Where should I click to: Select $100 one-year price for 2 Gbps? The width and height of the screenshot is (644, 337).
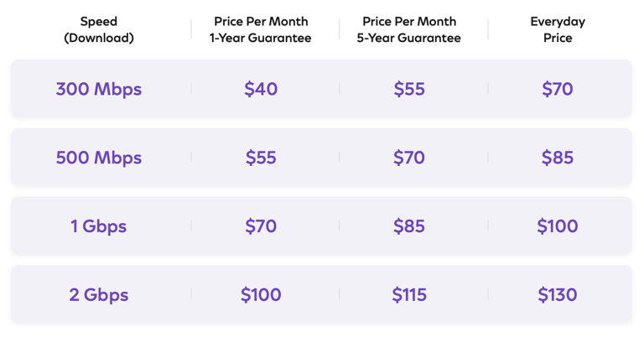coord(261,295)
